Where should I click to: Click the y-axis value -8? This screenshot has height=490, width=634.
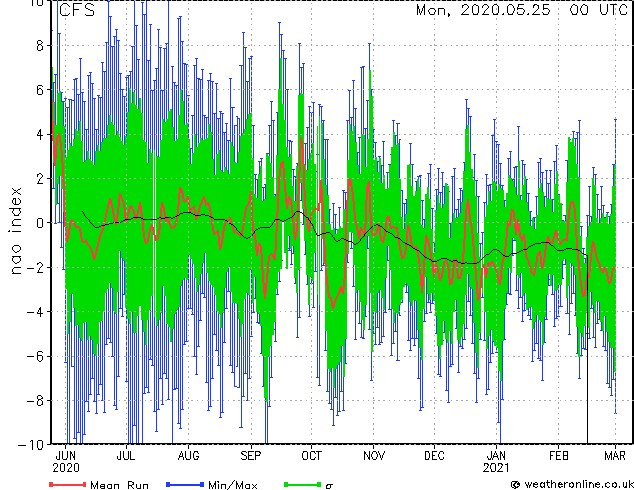[35, 401]
